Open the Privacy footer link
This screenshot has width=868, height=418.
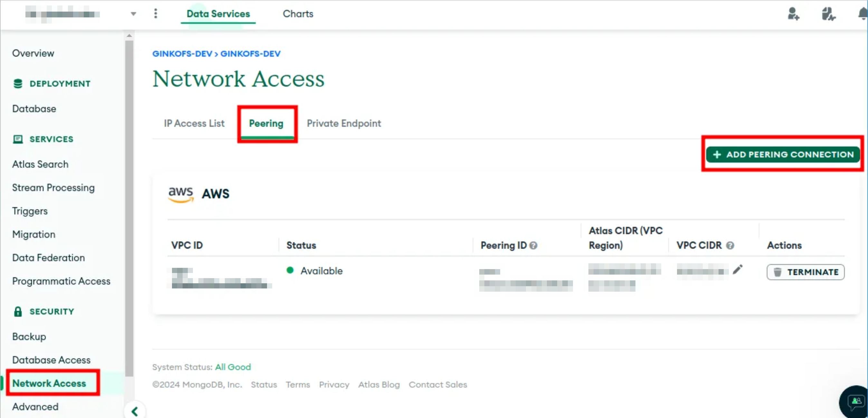pyautogui.click(x=334, y=384)
